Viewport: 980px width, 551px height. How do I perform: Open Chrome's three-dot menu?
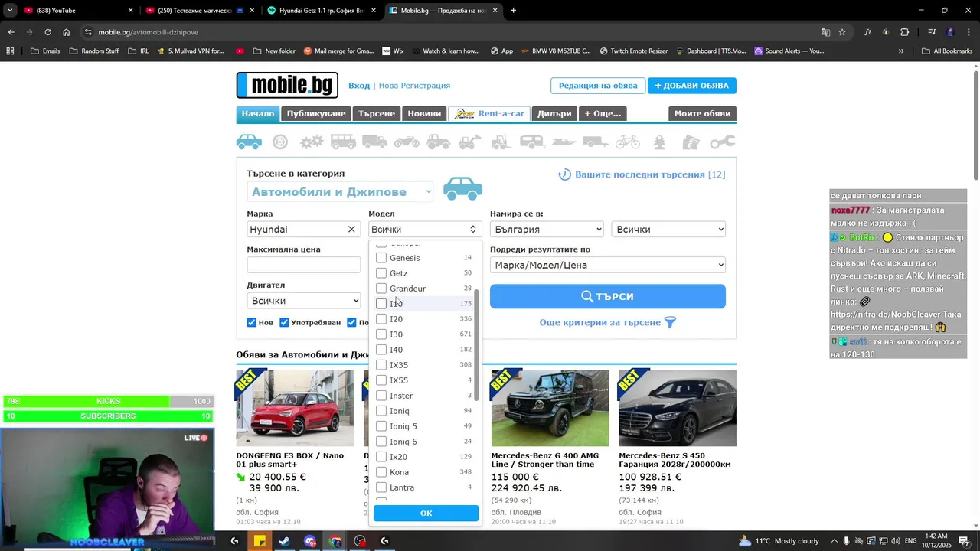969,32
